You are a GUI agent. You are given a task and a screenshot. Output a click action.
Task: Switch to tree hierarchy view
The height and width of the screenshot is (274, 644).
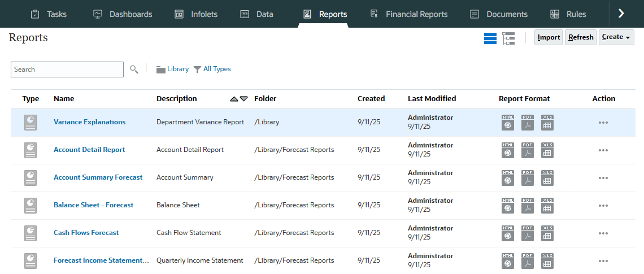508,38
